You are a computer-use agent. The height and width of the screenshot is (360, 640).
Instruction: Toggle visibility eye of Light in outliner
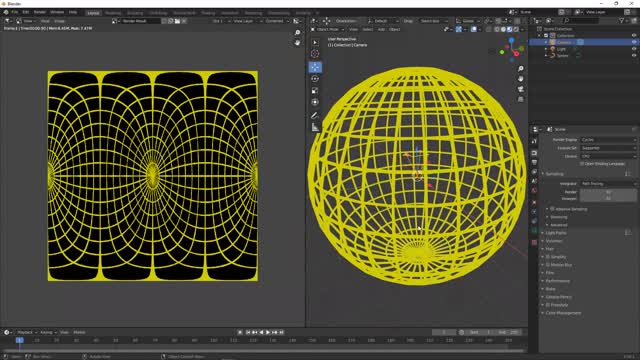(634, 49)
